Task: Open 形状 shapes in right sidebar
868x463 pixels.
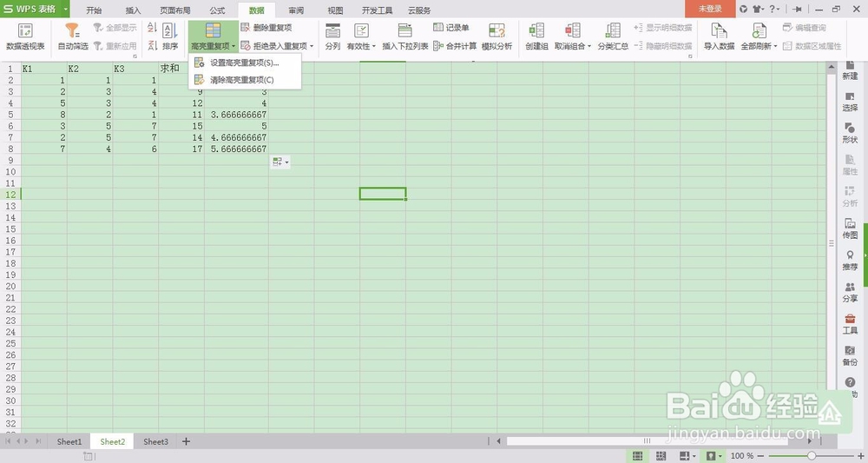Action: (850, 133)
